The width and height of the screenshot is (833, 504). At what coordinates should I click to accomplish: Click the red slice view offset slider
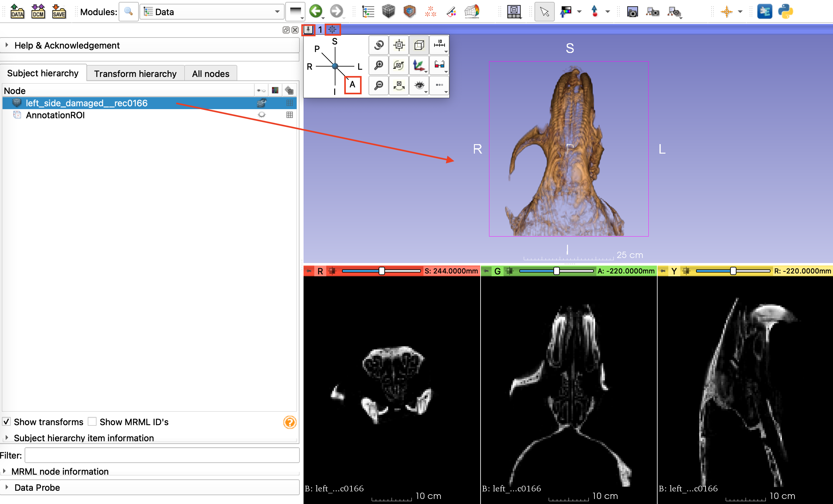click(x=382, y=271)
